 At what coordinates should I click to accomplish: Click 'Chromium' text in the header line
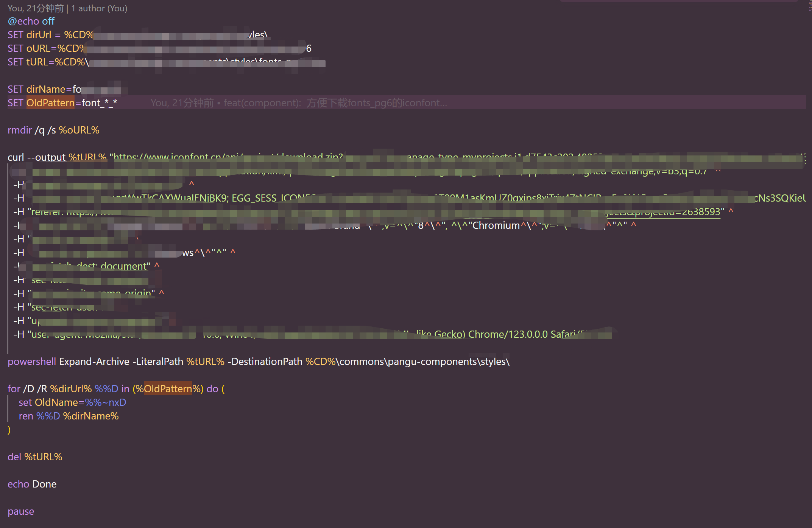[x=496, y=225]
